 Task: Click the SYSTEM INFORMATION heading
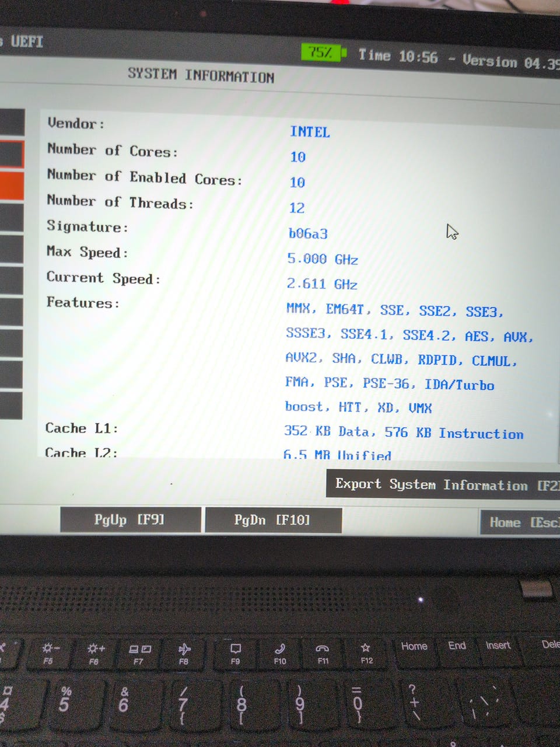(x=201, y=75)
